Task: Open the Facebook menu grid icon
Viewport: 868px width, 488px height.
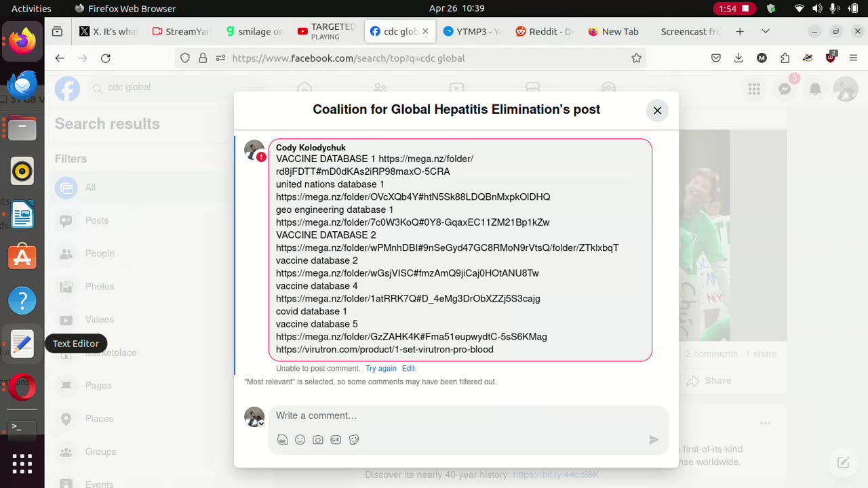Action: 754,89
